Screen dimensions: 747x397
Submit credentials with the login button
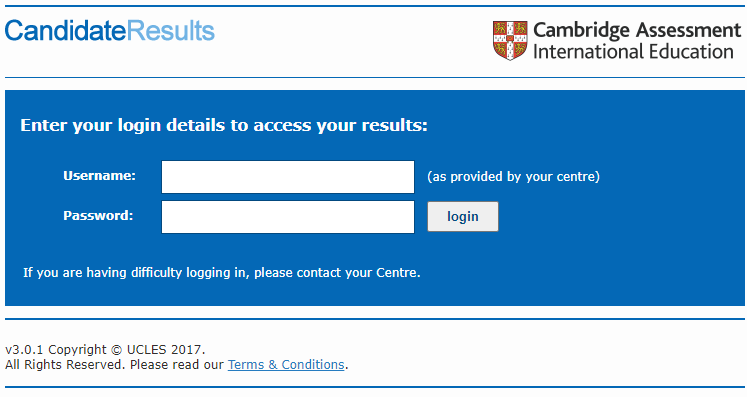(463, 216)
